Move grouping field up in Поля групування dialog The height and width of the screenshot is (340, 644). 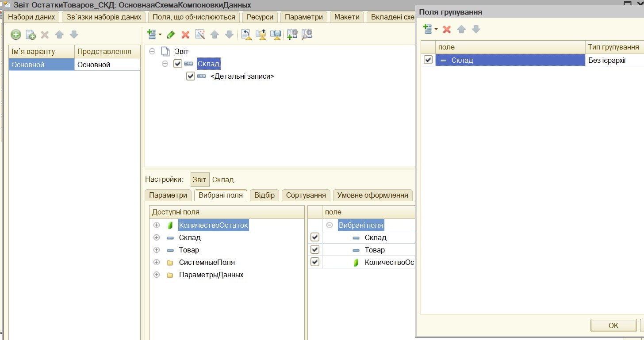[461, 29]
